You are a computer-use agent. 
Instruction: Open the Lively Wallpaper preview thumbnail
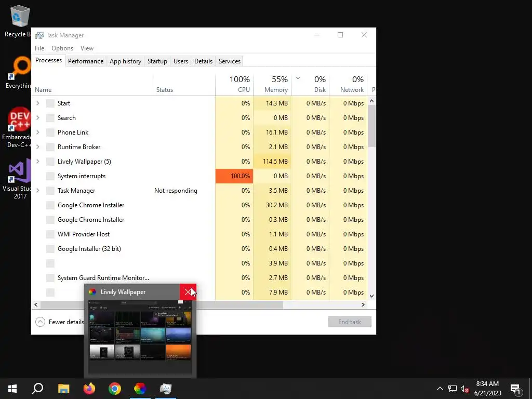tap(140, 337)
